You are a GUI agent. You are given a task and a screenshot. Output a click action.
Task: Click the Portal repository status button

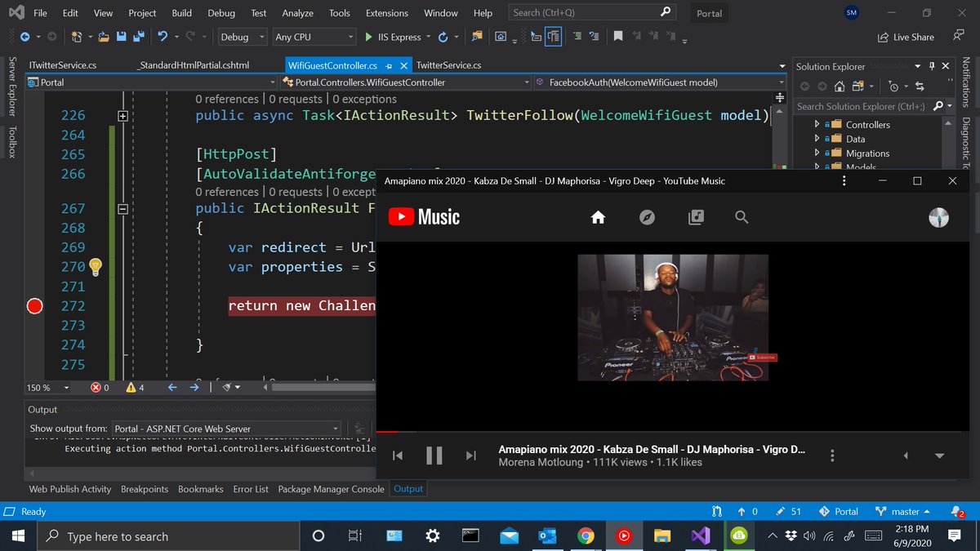pos(840,512)
